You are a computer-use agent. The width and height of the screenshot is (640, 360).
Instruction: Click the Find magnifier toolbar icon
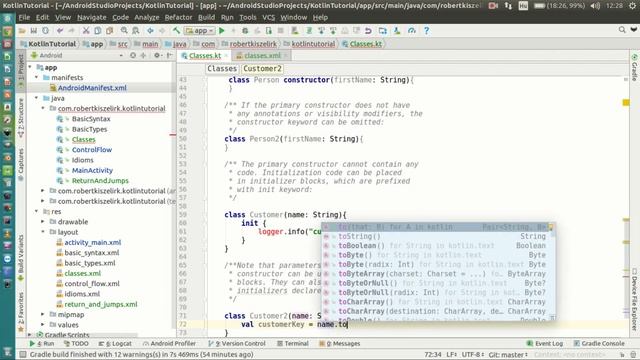[x=124, y=31]
